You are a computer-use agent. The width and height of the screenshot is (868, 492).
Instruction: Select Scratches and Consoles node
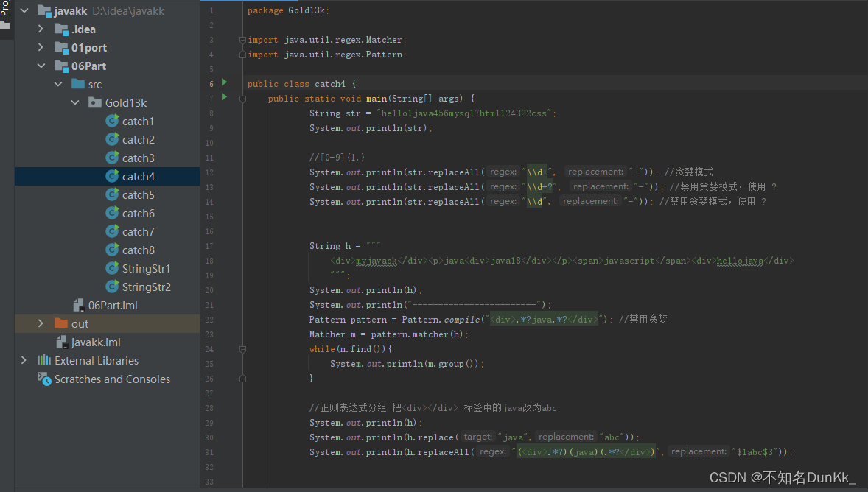pos(112,379)
